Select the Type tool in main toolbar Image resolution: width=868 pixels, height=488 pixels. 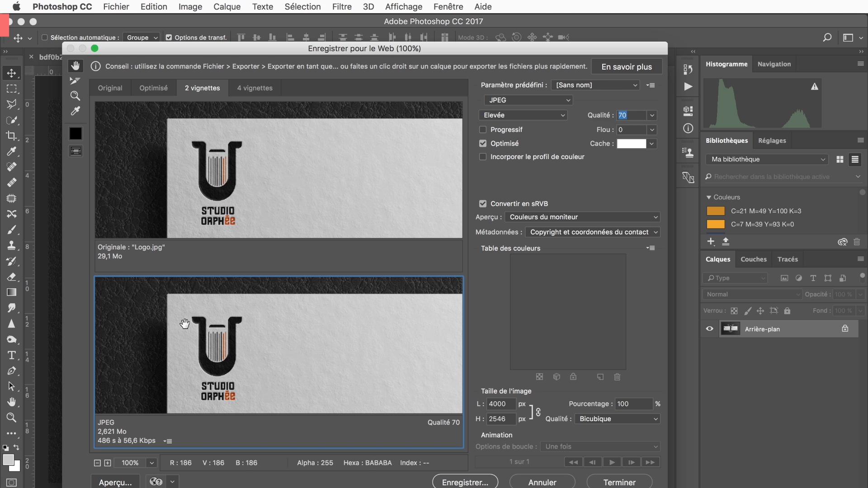12,355
